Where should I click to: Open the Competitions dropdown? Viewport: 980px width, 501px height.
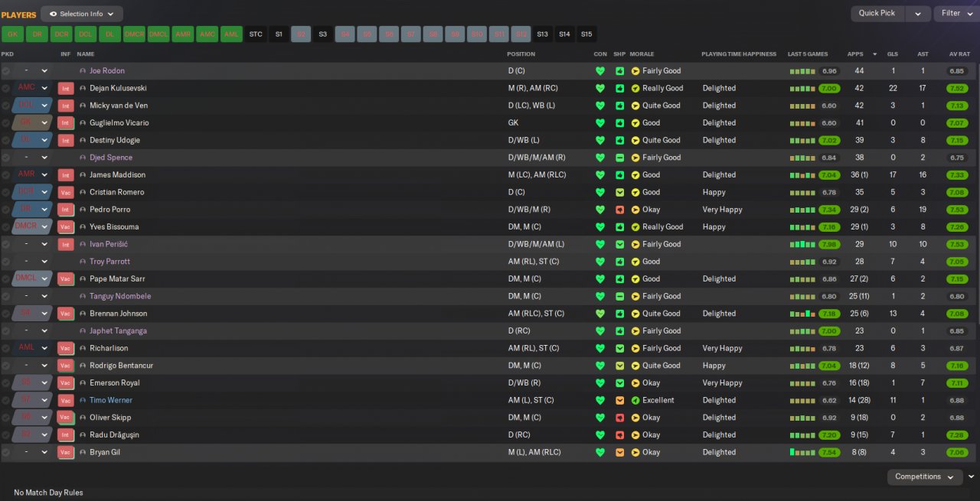(x=925, y=477)
